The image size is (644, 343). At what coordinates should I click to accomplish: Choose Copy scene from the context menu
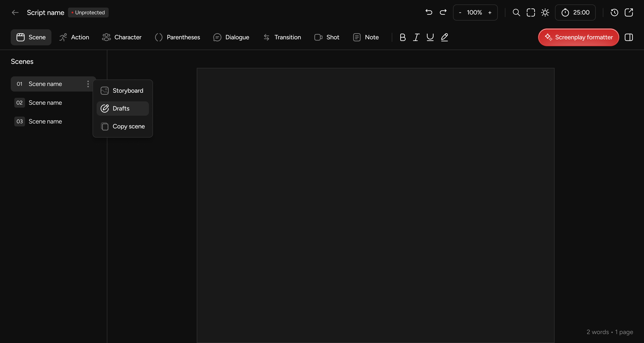click(x=123, y=126)
